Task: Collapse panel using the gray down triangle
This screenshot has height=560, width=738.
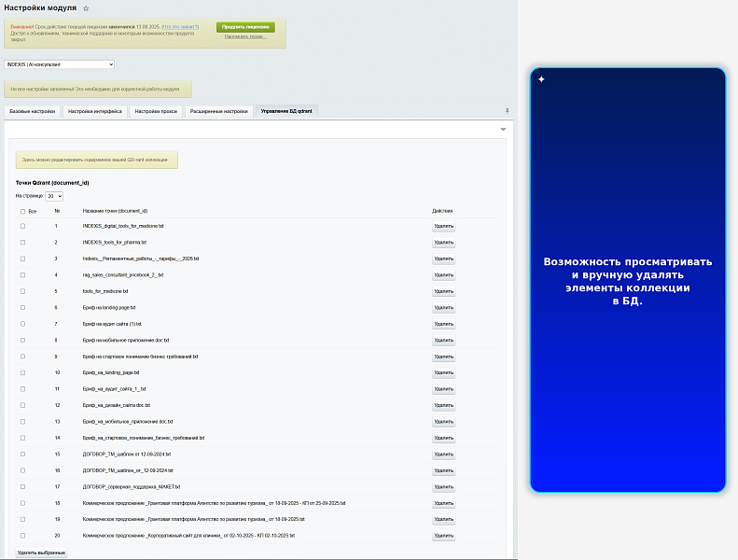Action: coord(503,129)
